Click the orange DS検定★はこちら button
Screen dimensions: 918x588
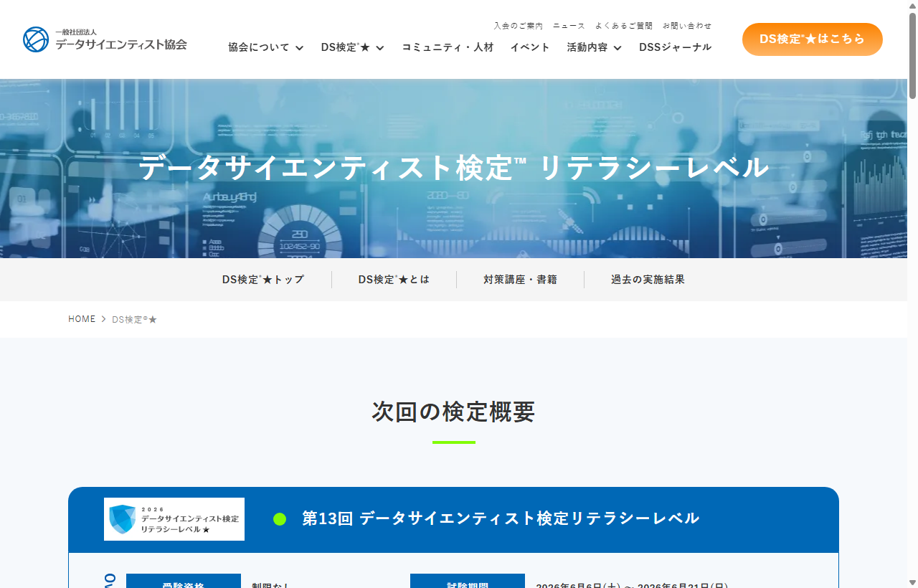point(813,39)
